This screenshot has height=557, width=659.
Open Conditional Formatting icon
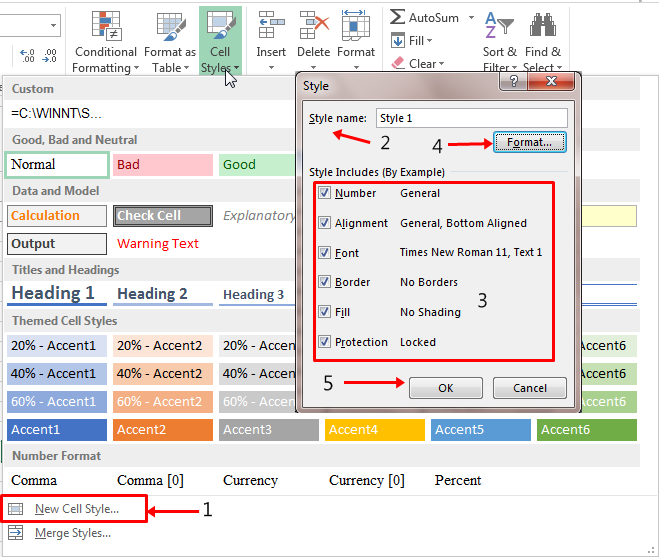tap(107, 26)
